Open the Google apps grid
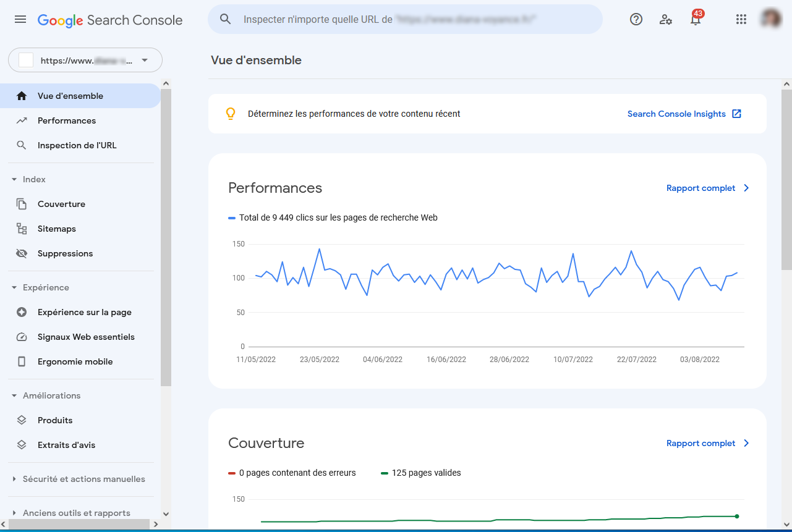The height and width of the screenshot is (532, 792). click(741, 19)
